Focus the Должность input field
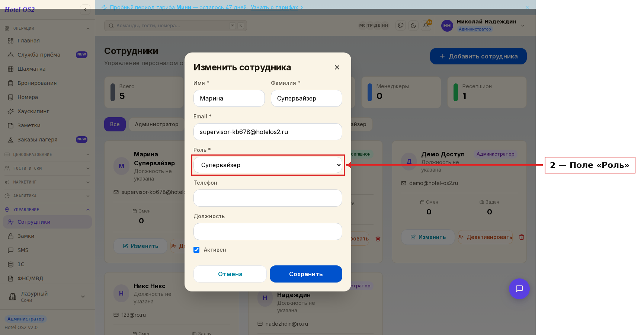The height and width of the screenshot is (335, 644). tap(268, 232)
